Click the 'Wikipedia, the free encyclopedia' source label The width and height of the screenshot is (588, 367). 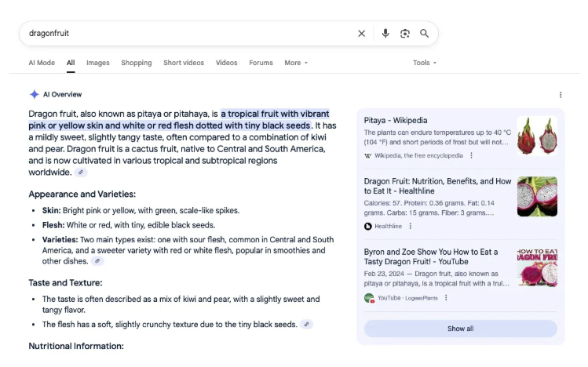click(418, 155)
